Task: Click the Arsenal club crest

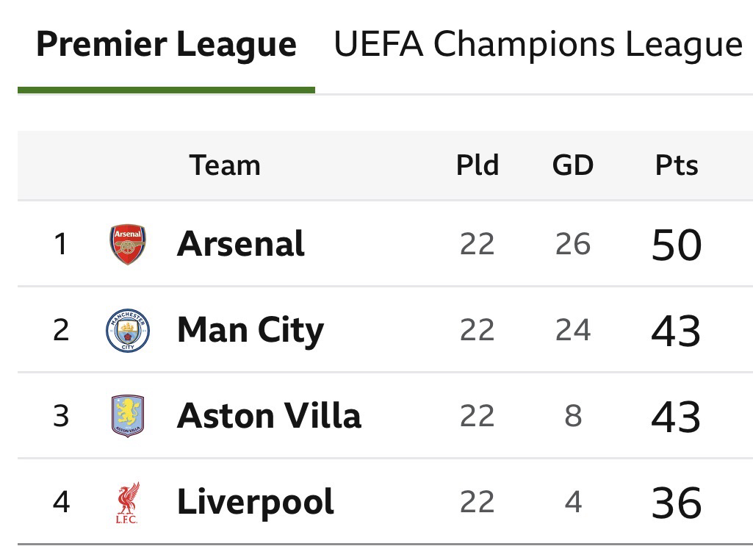Action: coord(128,244)
